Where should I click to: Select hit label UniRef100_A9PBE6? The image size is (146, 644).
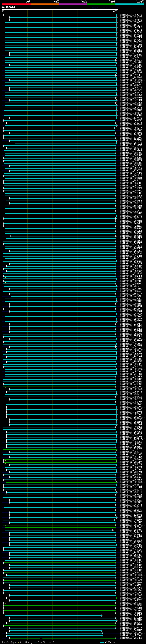pos(131,75)
